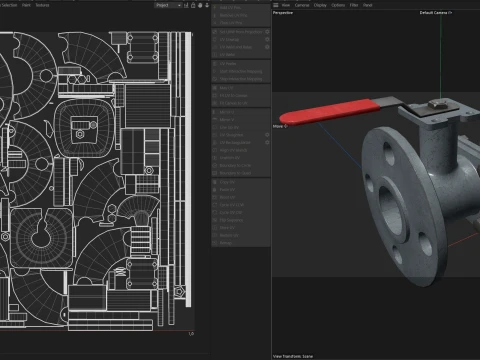480x360 pixels.
Task: Click the UV Rectangularize icon
Action: point(215,142)
